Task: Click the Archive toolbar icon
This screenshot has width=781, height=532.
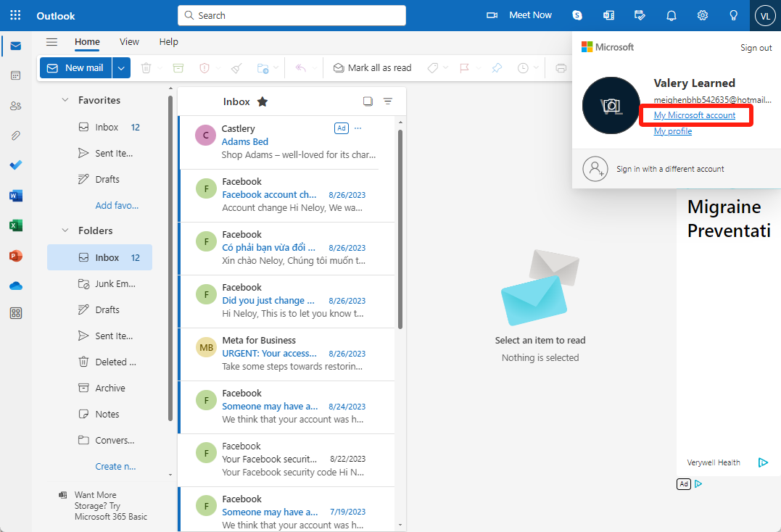Action: tap(178, 68)
